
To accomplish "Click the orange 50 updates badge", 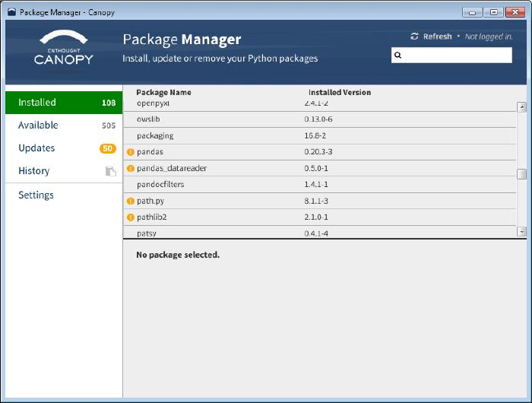I will click(108, 148).
